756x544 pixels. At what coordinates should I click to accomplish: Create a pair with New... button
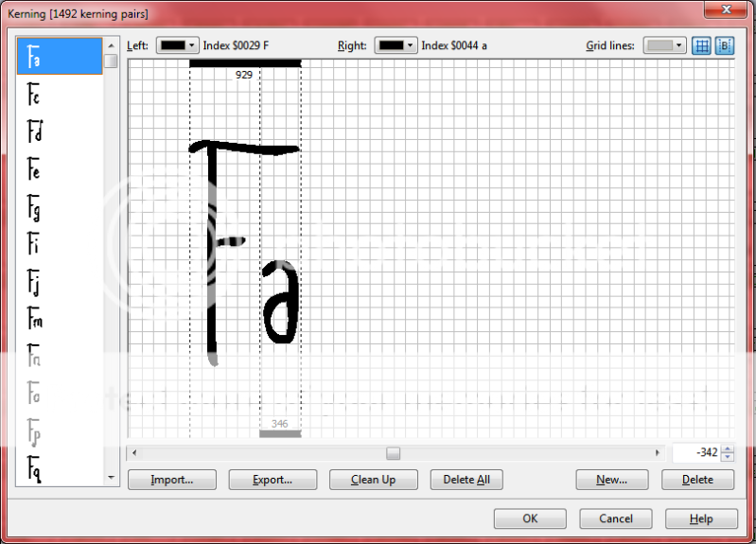(x=611, y=480)
